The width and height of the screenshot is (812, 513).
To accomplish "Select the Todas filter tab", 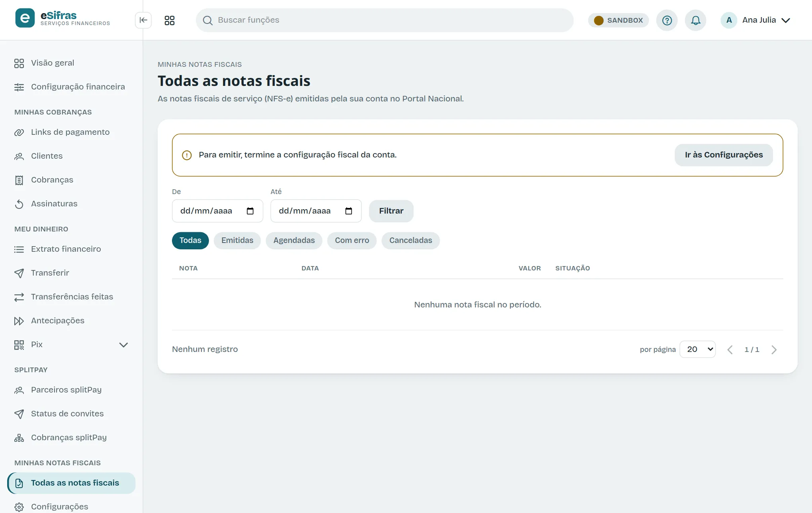I will (190, 241).
